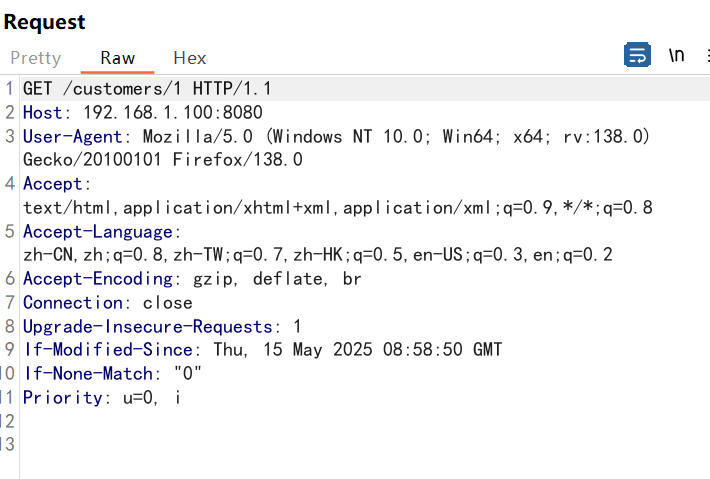The height and width of the screenshot is (479, 710).
Task: Click the Upgrade-Insecure-Requests header name
Action: (148, 326)
